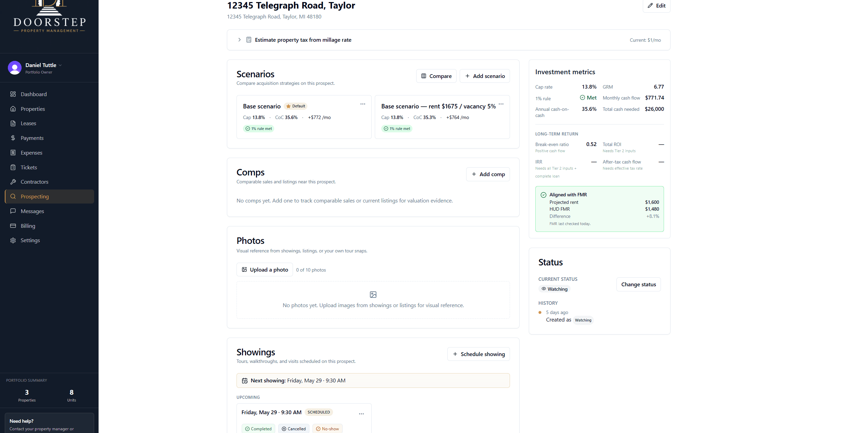Viewport: 868px width, 433px height.
Task: Click the Monthly cash flow value $771.74
Action: 654,98
